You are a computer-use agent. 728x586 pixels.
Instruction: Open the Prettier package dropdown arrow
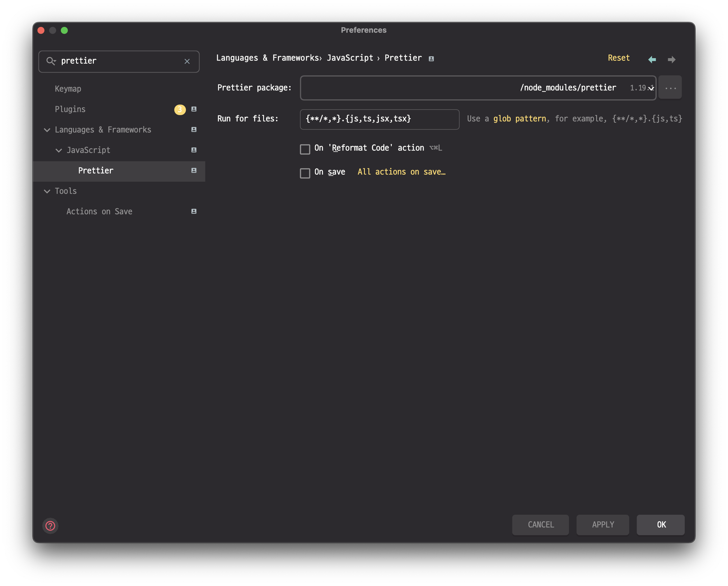(x=651, y=89)
